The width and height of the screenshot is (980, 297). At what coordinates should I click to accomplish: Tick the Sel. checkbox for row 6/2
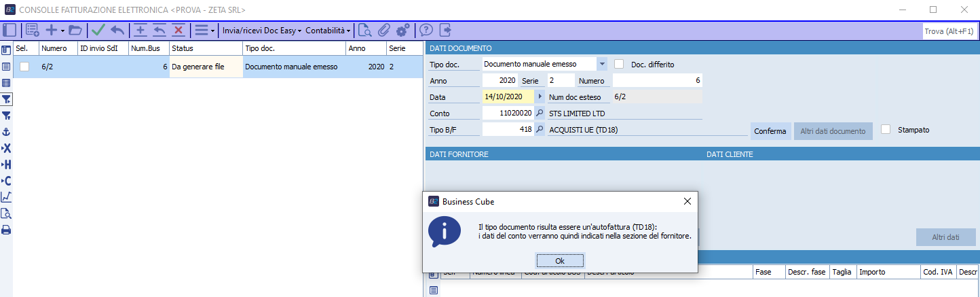pyautogui.click(x=24, y=67)
